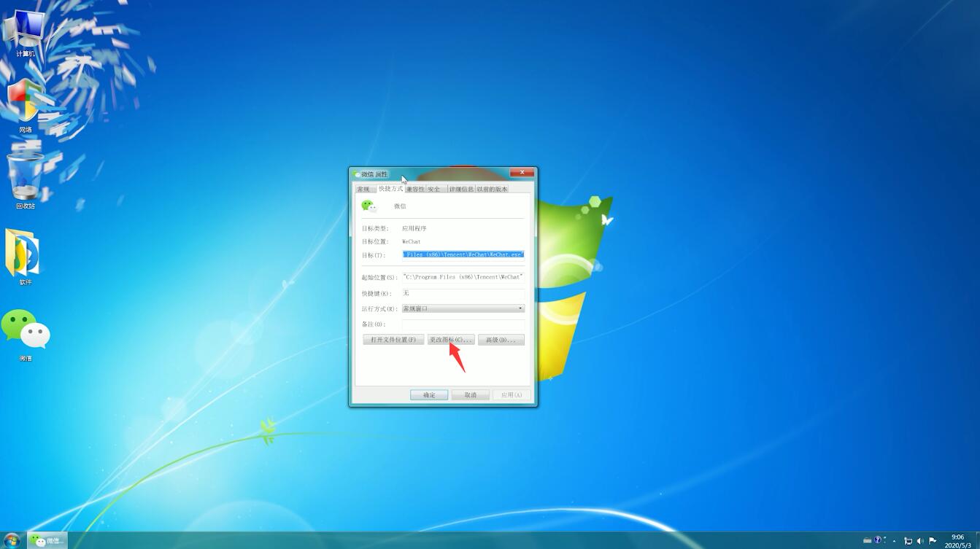Click the 快捷键(K) field
This screenshot has width=980, height=549.
tap(463, 293)
